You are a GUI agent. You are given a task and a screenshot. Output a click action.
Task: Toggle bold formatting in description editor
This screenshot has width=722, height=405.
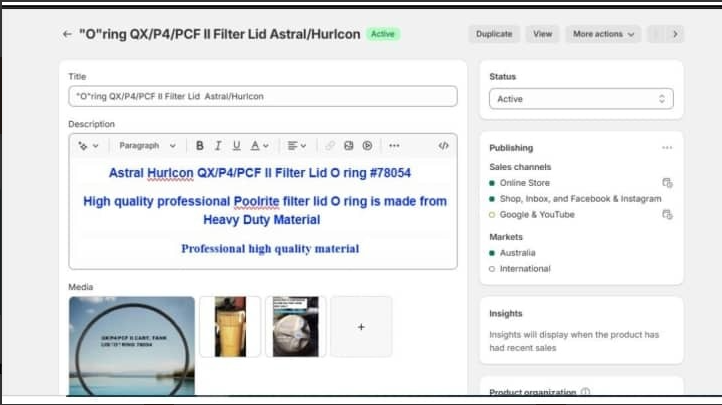[200, 146]
